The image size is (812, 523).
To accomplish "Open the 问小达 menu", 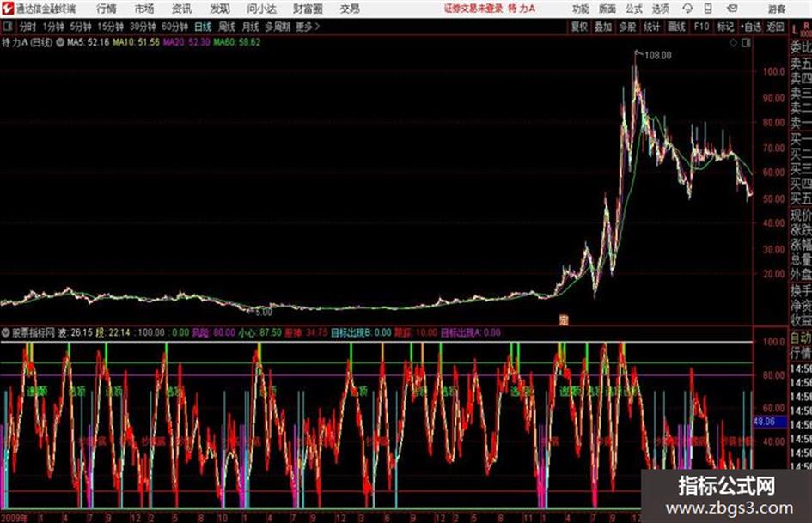I will point(261,9).
